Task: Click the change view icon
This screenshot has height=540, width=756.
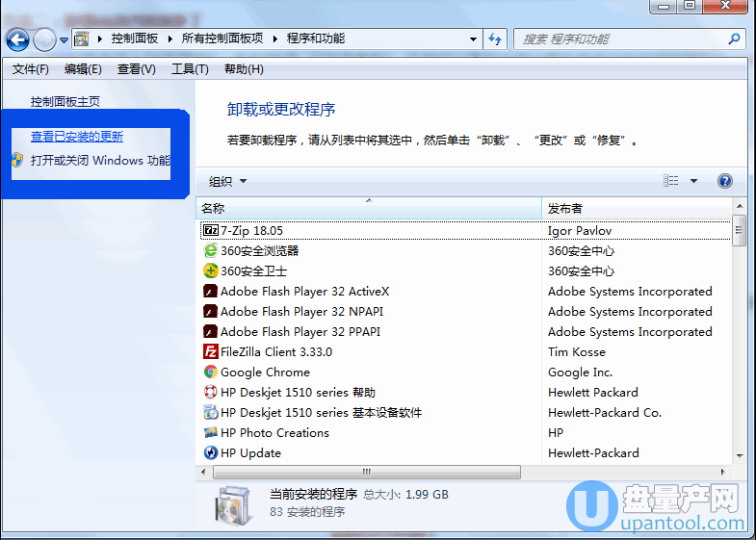Action: coord(670,181)
